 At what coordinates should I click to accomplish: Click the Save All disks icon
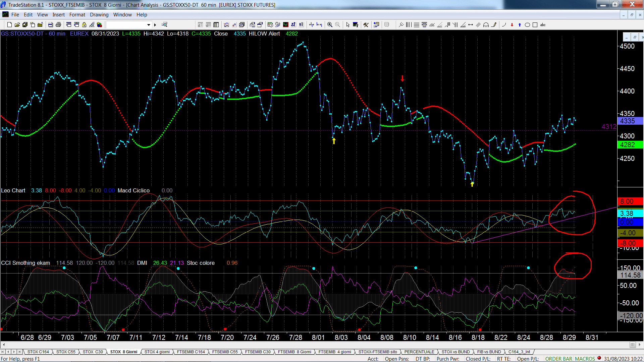coord(25,25)
